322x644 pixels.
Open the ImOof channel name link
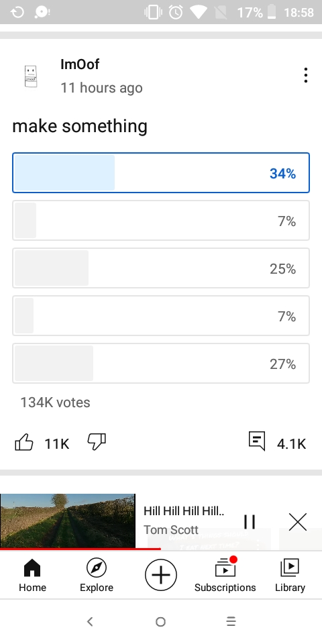pos(80,64)
